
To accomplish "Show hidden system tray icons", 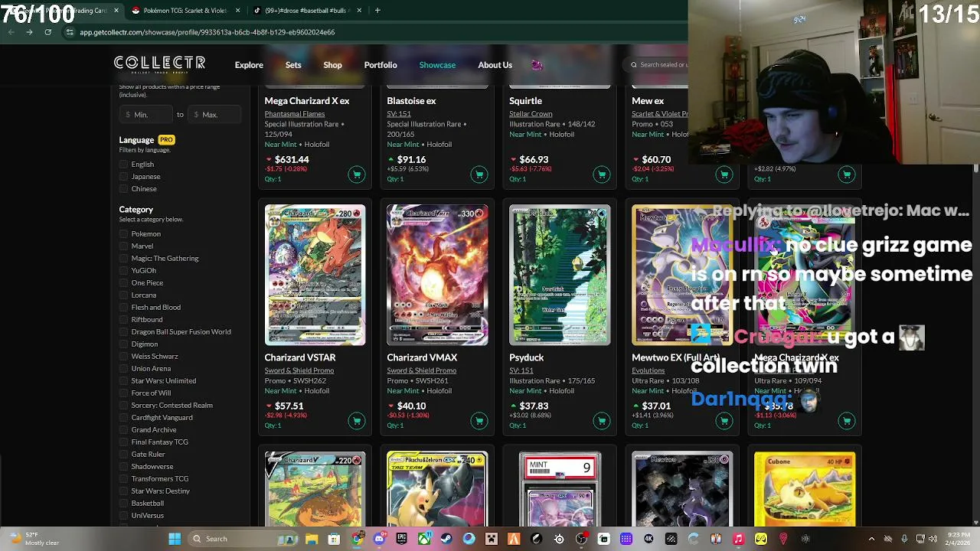I will 871,539.
